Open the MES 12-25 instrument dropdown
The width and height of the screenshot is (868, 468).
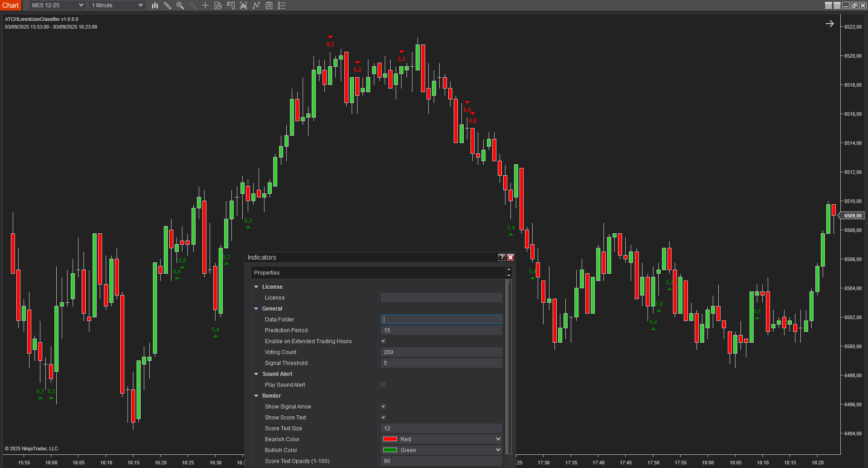pyautogui.click(x=57, y=5)
